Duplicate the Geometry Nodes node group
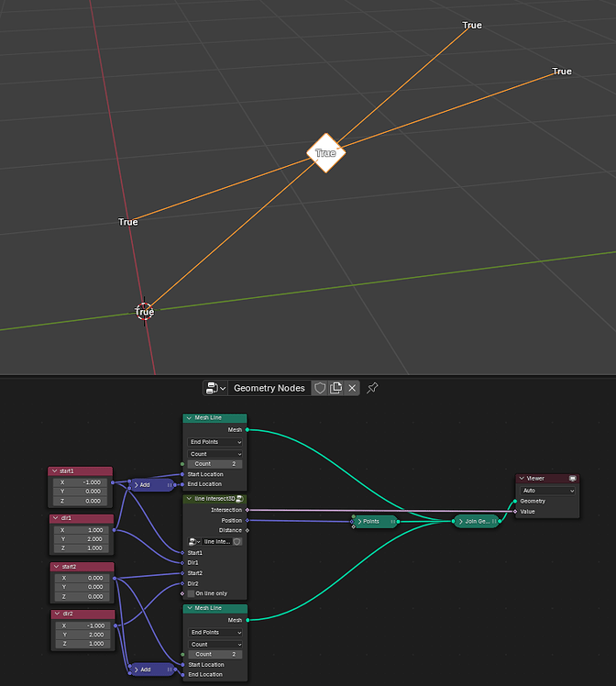Screen dimensions: 616x686 pyautogui.click(x=335, y=388)
